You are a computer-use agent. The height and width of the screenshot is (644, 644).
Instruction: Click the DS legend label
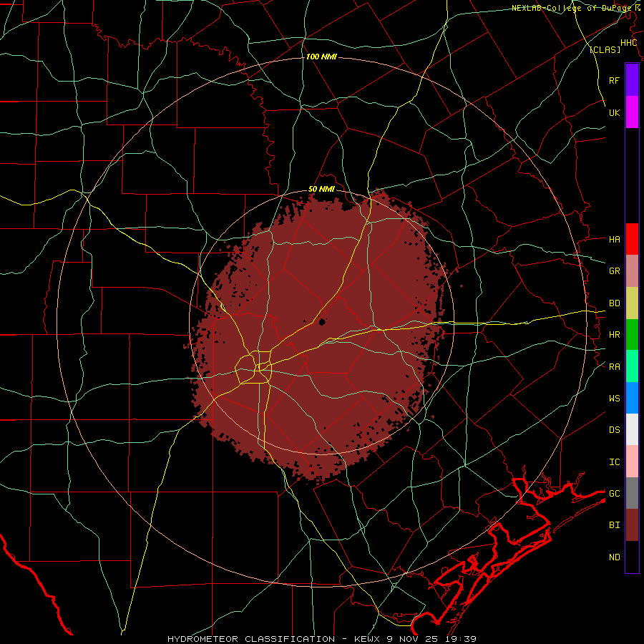pos(614,429)
